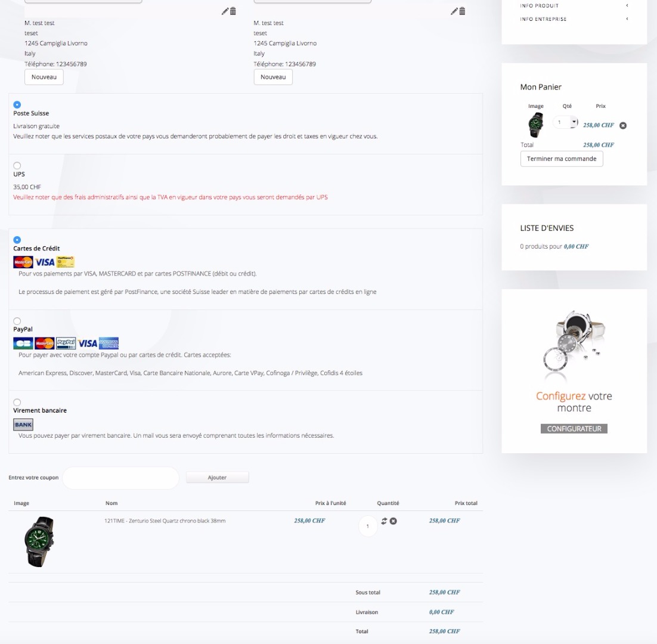
Task: Edit the first address with pencil icon
Action: tap(225, 11)
